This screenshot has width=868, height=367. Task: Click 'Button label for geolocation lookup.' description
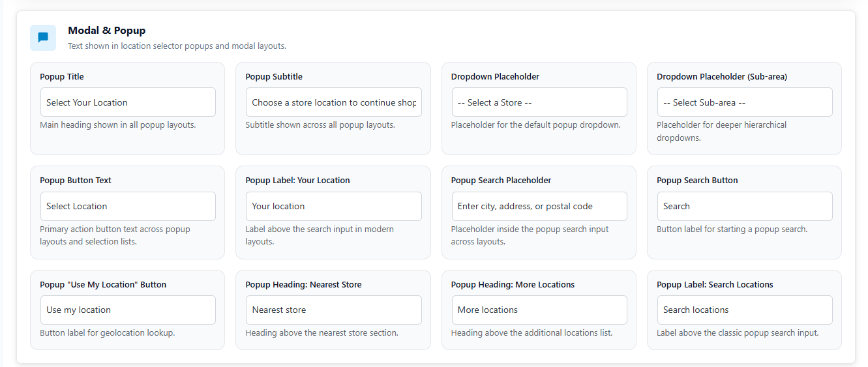(x=108, y=333)
